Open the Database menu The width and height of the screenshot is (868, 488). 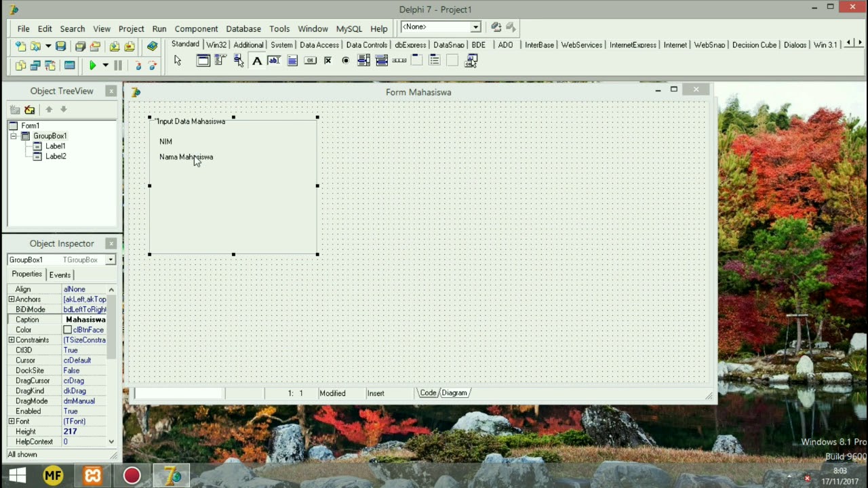[243, 28]
